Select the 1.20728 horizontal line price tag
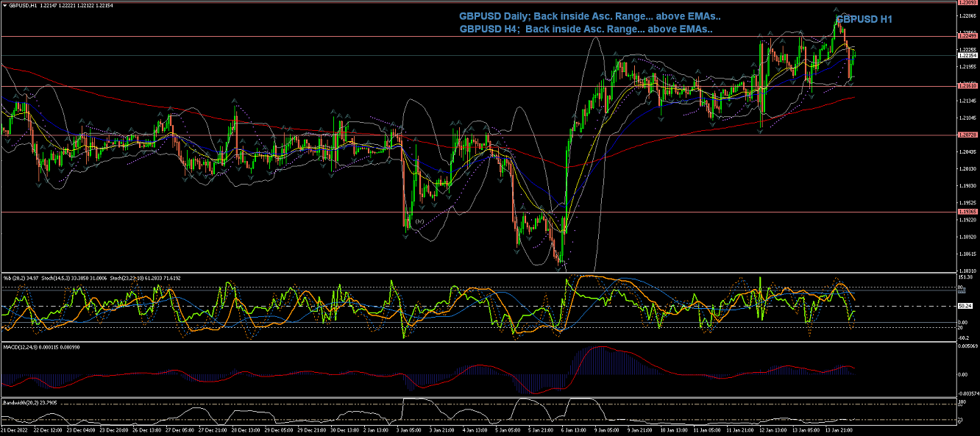This screenshot has width=980, height=436. 967,135
